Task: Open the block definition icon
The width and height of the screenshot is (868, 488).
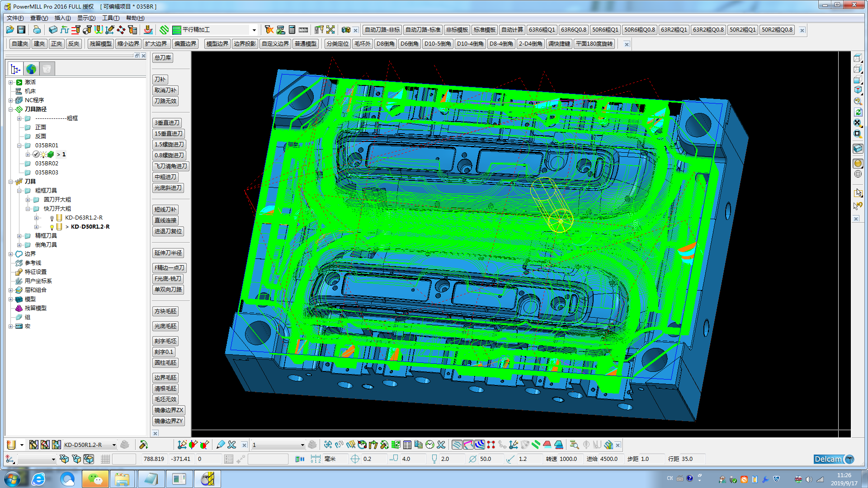Action: pyautogui.click(x=53, y=30)
